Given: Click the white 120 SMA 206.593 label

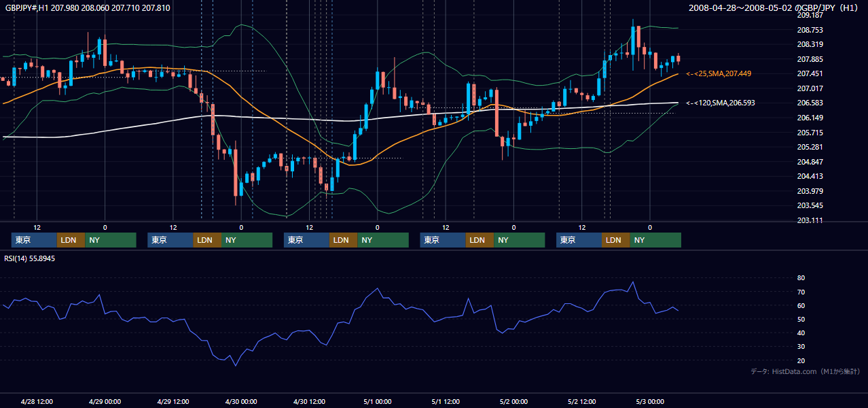Looking at the screenshot, I should 720,103.
